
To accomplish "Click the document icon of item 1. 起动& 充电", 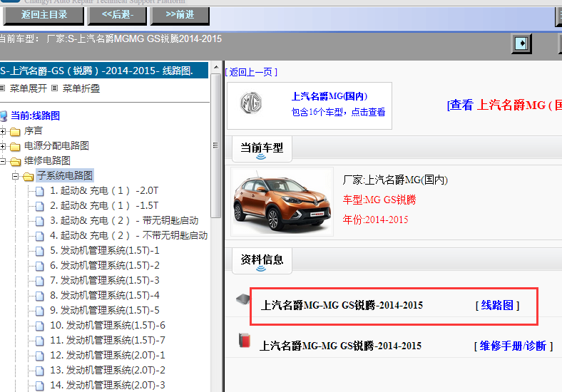I will pyautogui.click(x=40, y=191).
